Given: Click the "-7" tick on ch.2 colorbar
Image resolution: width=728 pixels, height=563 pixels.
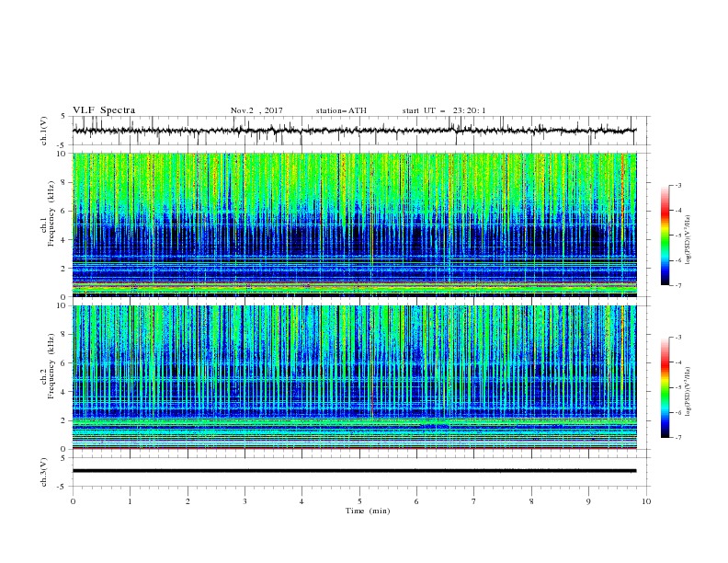Looking at the screenshot, I should [677, 437].
